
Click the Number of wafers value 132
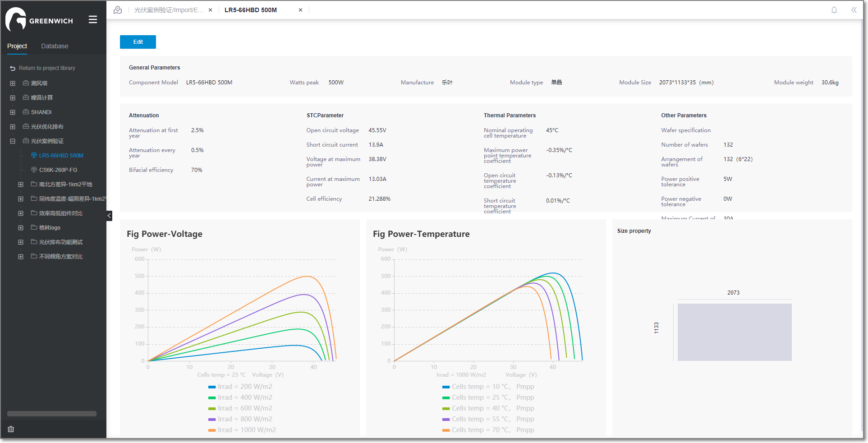[x=728, y=145]
